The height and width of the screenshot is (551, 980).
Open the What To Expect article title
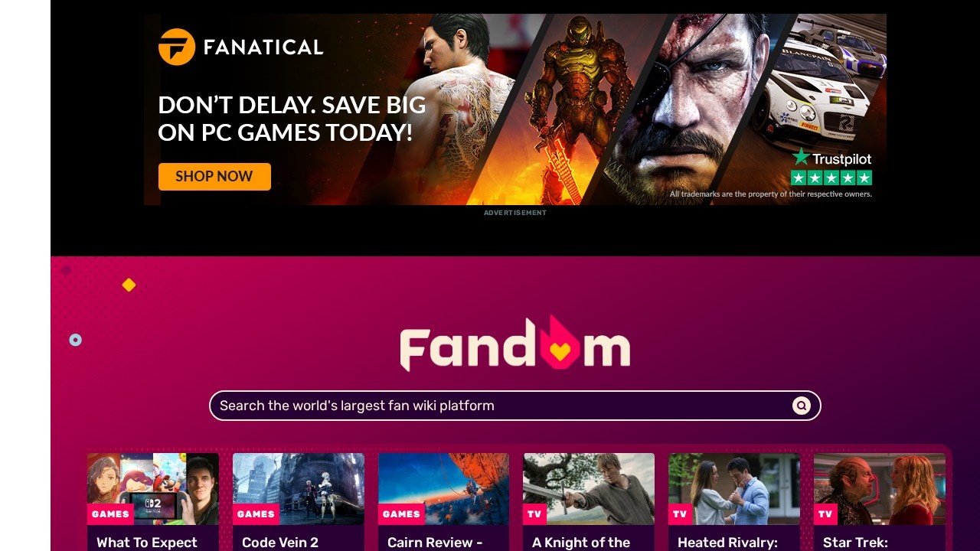click(147, 543)
